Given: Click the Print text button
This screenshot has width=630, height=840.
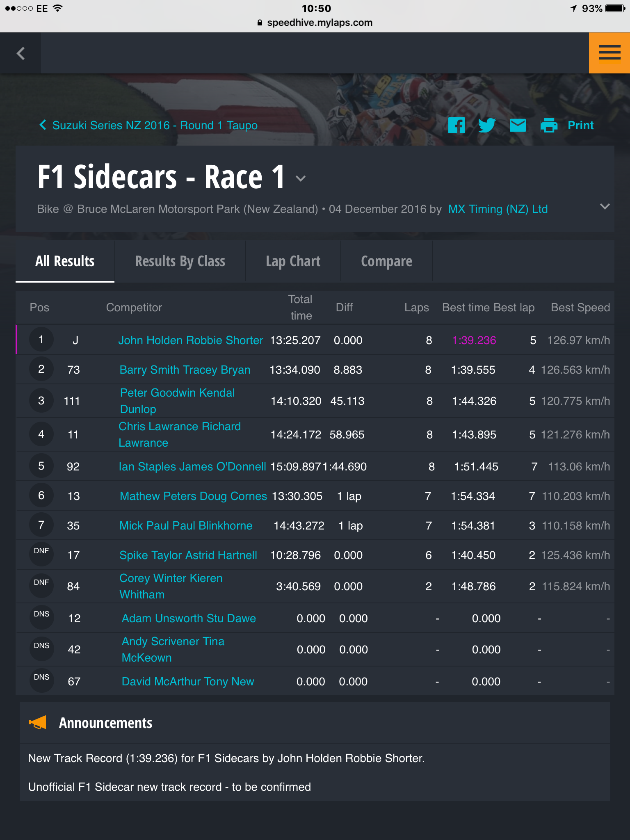Looking at the screenshot, I should (x=580, y=125).
